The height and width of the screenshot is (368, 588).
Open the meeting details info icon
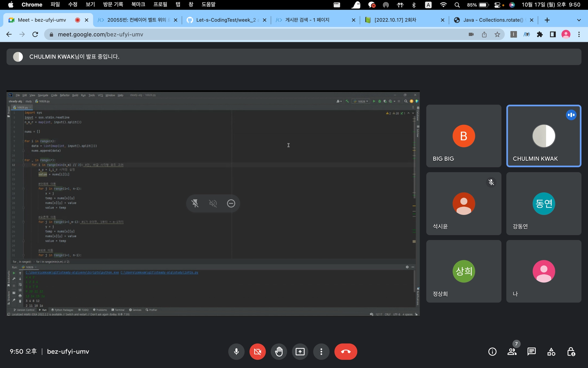492,351
